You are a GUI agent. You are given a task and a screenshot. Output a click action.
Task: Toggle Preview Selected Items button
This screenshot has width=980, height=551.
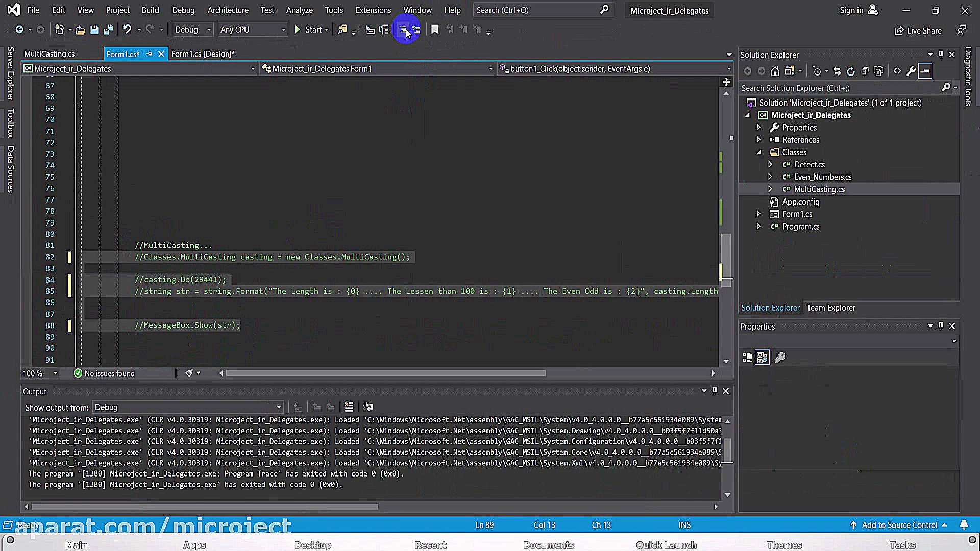click(925, 71)
